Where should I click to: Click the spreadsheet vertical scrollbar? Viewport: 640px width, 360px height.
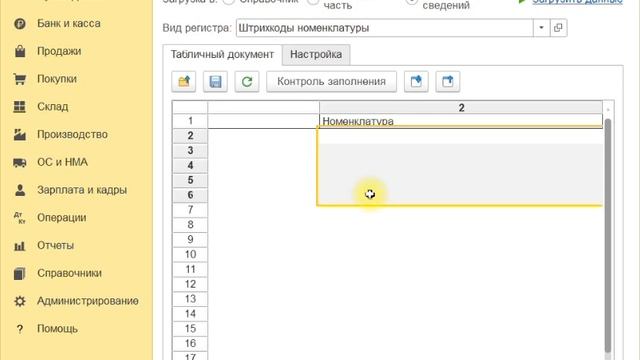(608, 236)
